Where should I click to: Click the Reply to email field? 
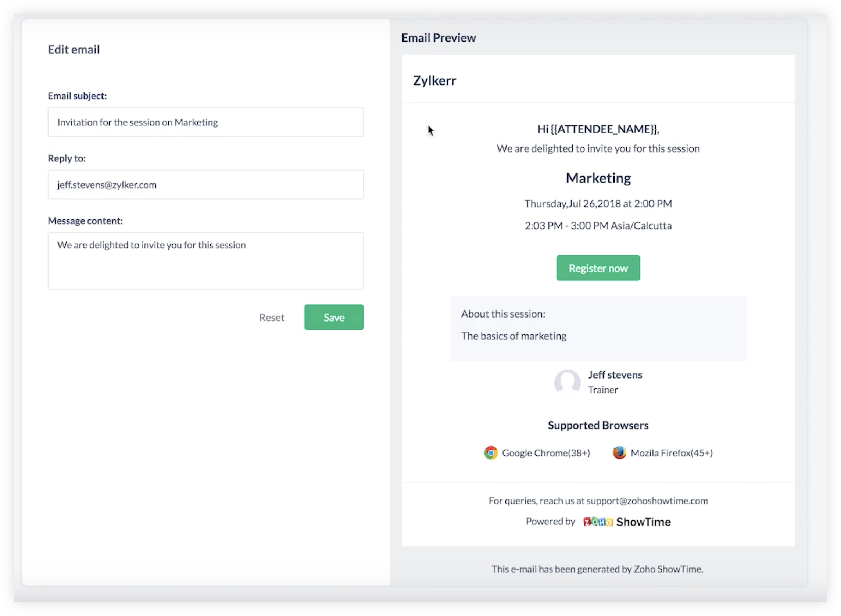[x=205, y=185]
